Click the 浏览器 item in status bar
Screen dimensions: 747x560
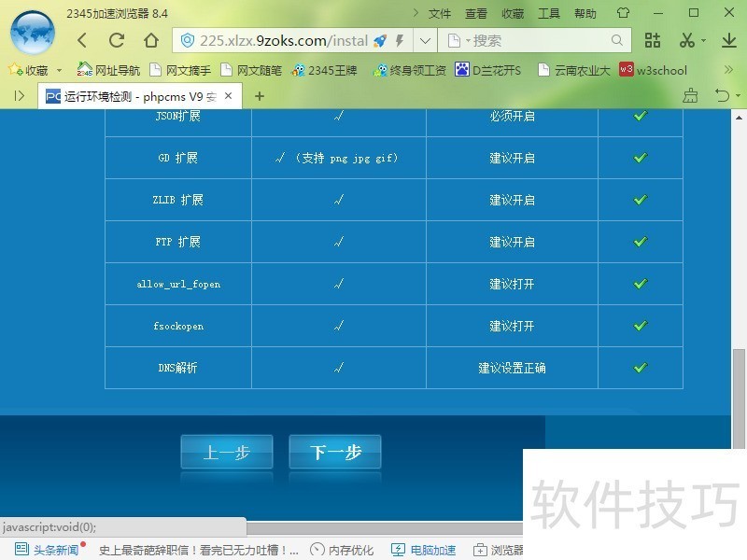pyautogui.click(x=498, y=550)
